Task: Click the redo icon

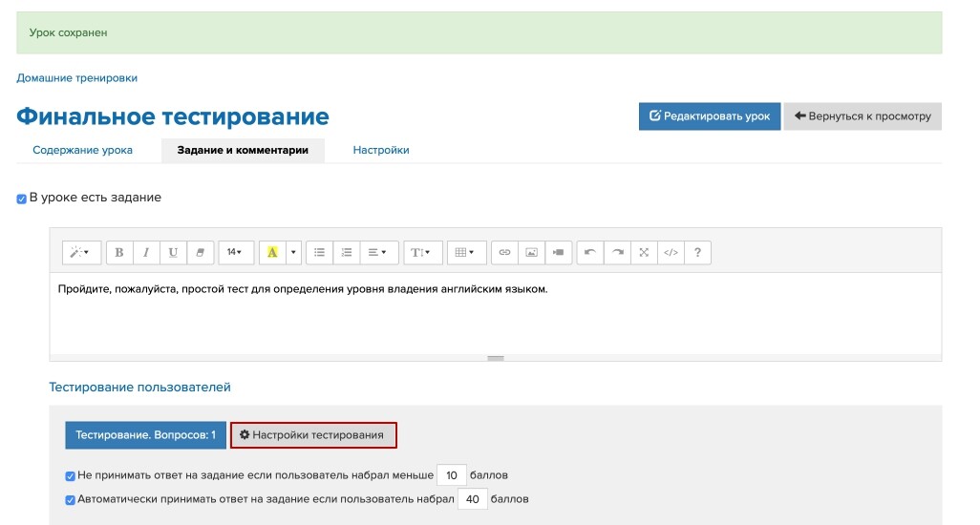Action: (x=617, y=252)
